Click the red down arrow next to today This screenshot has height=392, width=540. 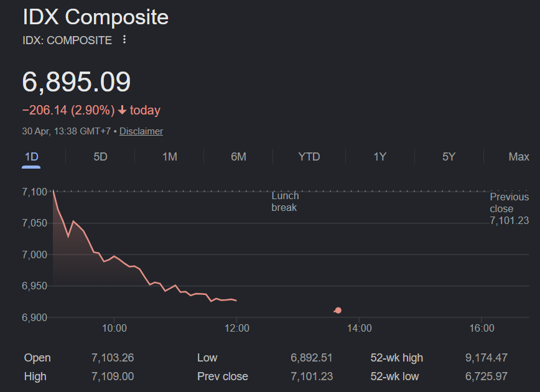point(122,110)
